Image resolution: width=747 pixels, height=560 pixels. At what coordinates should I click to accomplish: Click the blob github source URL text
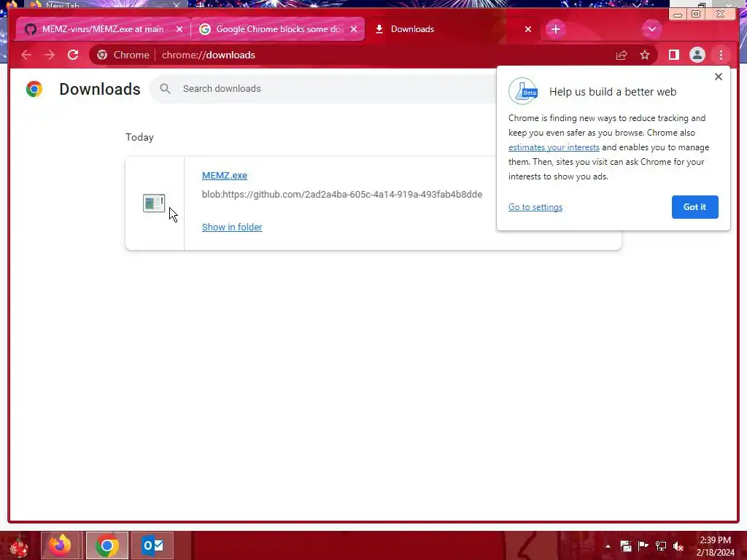pyautogui.click(x=342, y=194)
